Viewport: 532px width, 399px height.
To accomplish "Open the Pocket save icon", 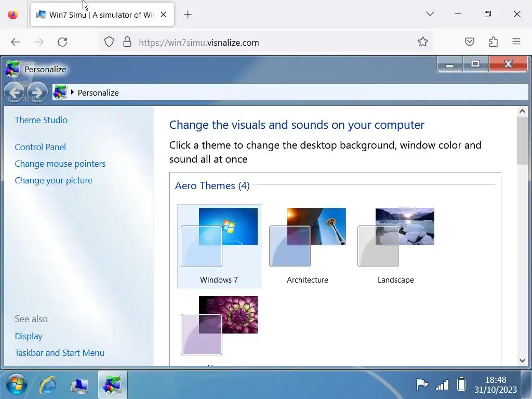I will click(470, 42).
